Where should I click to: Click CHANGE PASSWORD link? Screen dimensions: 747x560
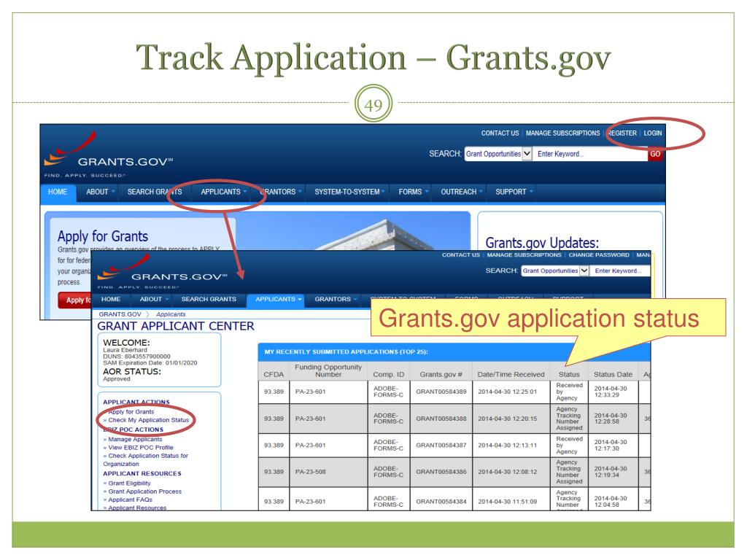pos(599,255)
